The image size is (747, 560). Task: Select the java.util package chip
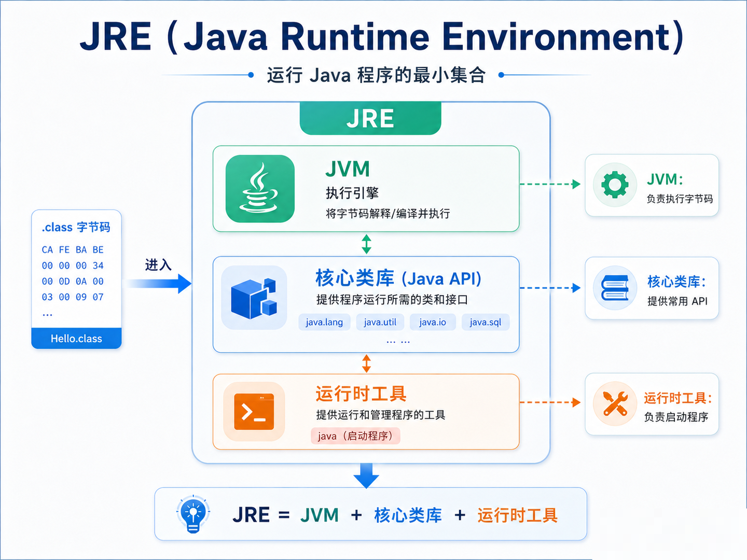[x=380, y=322]
